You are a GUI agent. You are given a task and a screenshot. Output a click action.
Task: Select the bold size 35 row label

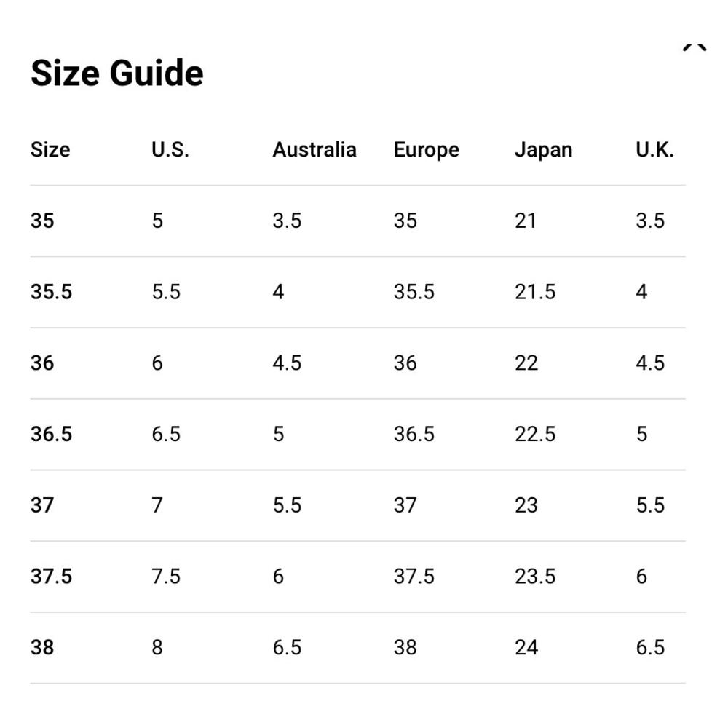coord(42,221)
